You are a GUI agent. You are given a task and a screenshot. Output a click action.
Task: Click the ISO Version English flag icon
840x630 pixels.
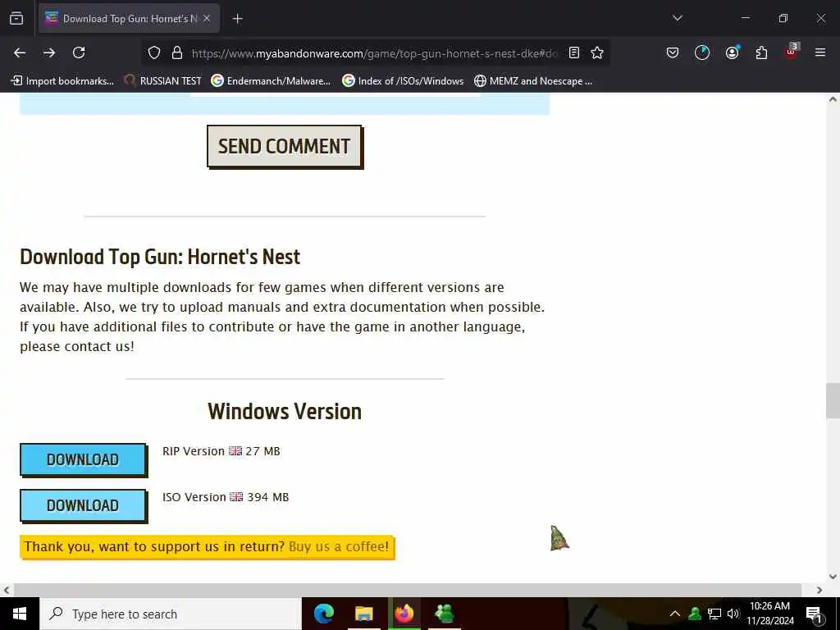236,496
